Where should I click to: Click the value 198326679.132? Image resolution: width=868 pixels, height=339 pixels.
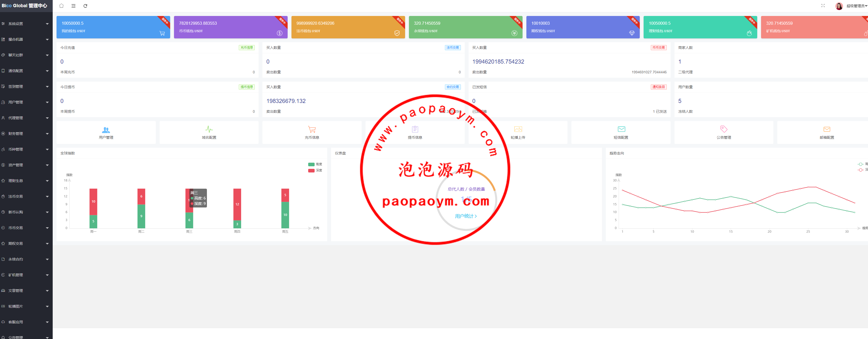click(286, 101)
